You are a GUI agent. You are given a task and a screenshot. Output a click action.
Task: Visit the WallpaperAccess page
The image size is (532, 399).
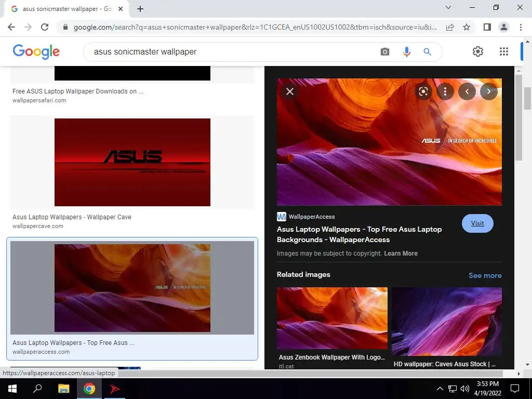[477, 223]
